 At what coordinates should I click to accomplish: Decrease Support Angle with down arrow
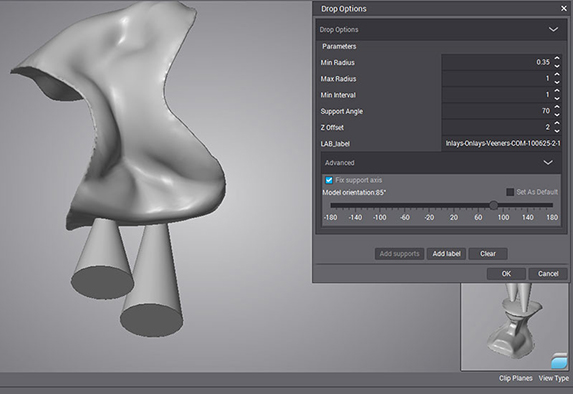(557, 115)
